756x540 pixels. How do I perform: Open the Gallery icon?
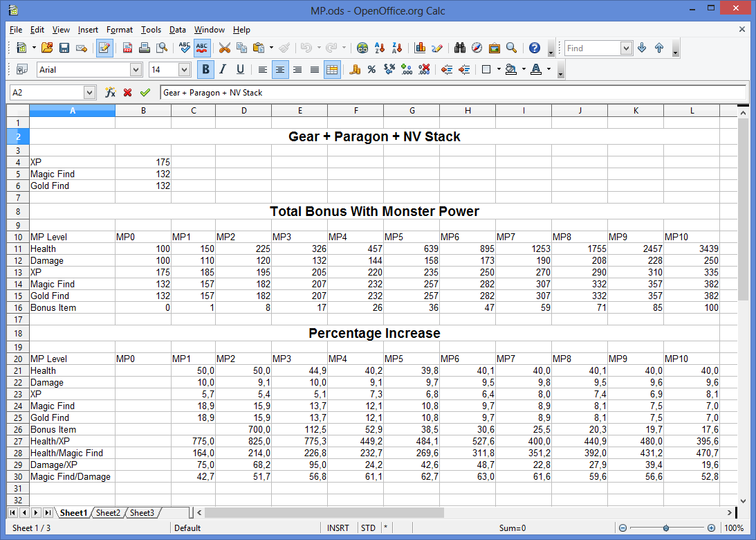[x=494, y=48]
